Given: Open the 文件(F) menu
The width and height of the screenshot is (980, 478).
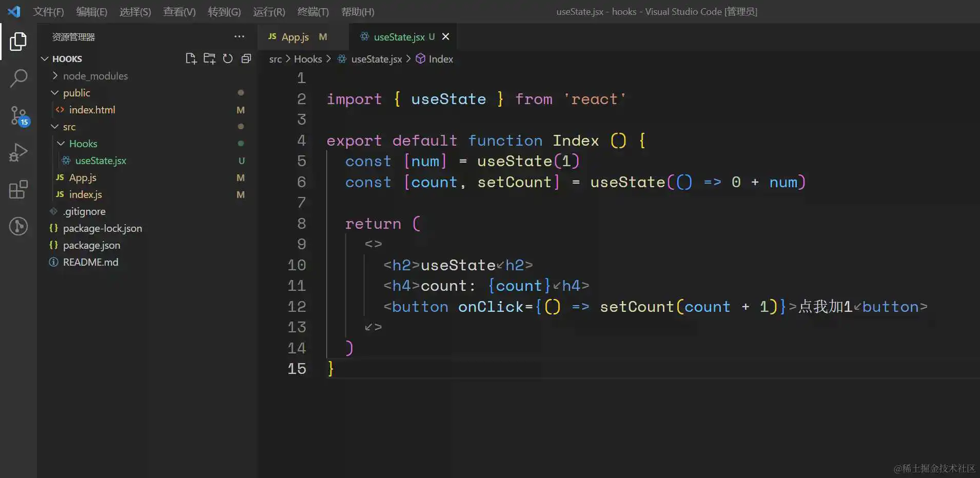Looking at the screenshot, I should point(48,11).
